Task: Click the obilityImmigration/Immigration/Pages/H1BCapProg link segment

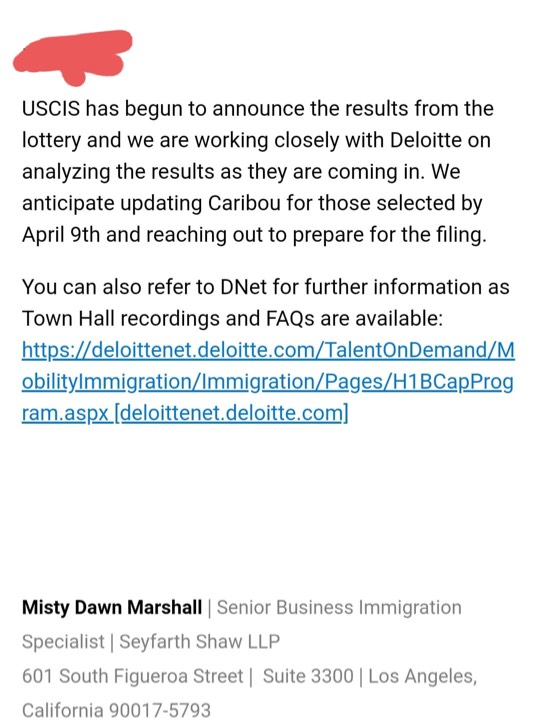Action: [x=267, y=382]
